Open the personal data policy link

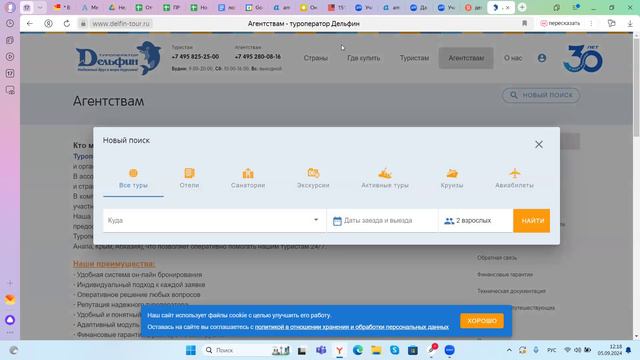click(x=352, y=327)
